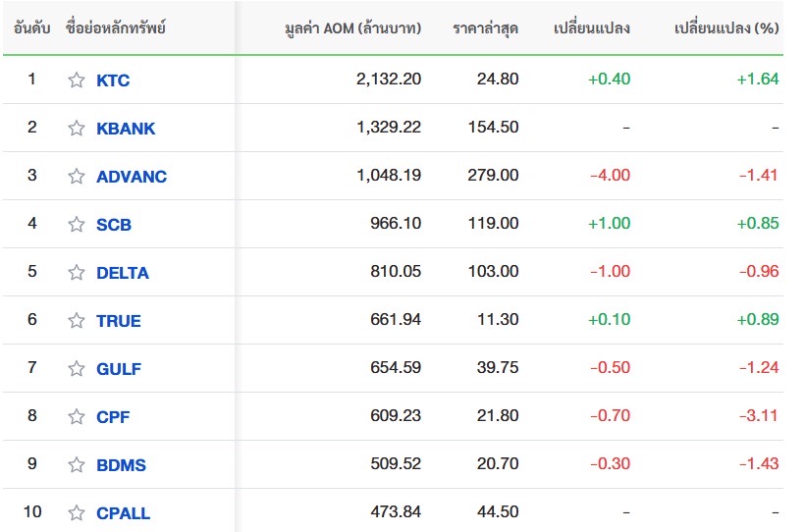
Task: Sort by เปลี่ยนแปลง (%) column header
Action: pyautogui.click(x=726, y=27)
